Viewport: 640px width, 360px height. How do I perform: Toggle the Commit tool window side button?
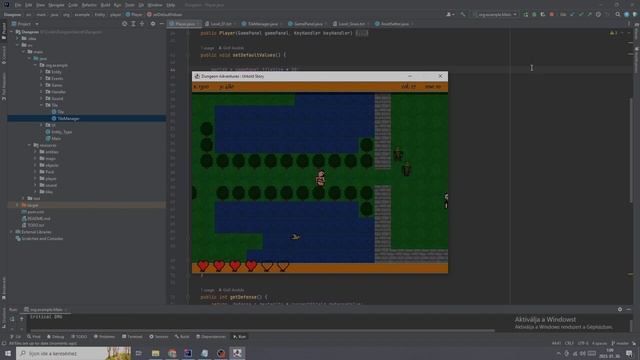(x=4, y=55)
